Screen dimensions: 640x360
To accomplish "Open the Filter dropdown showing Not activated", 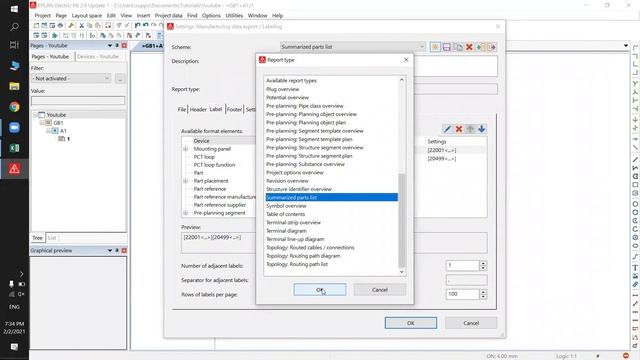I will tap(71, 78).
